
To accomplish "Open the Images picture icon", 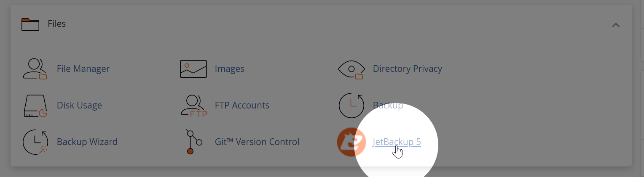I will 193,69.
